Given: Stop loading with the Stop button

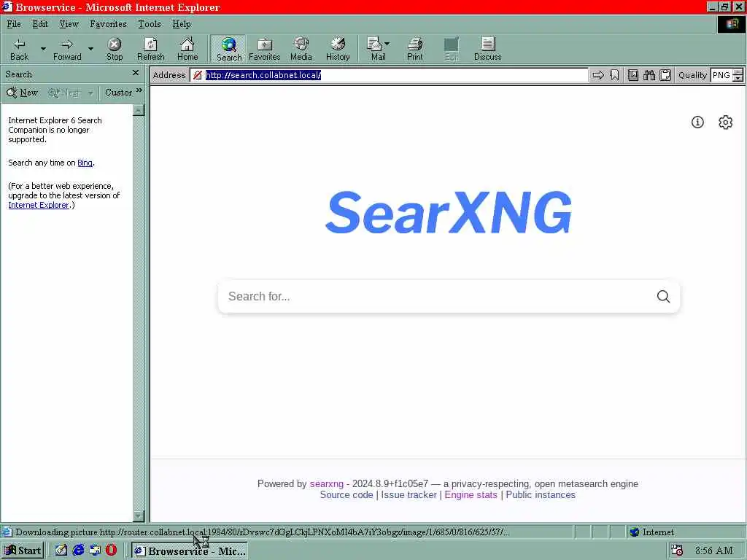Looking at the screenshot, I should tap(115, 50).
